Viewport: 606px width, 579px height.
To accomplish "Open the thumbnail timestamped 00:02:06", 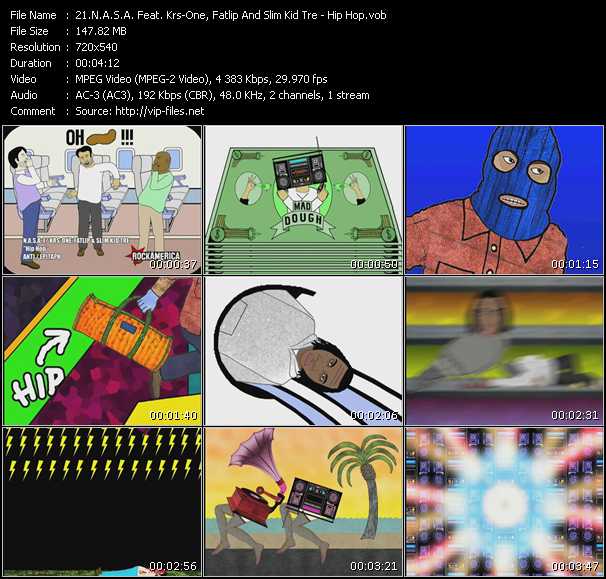I will coord(303,351).
